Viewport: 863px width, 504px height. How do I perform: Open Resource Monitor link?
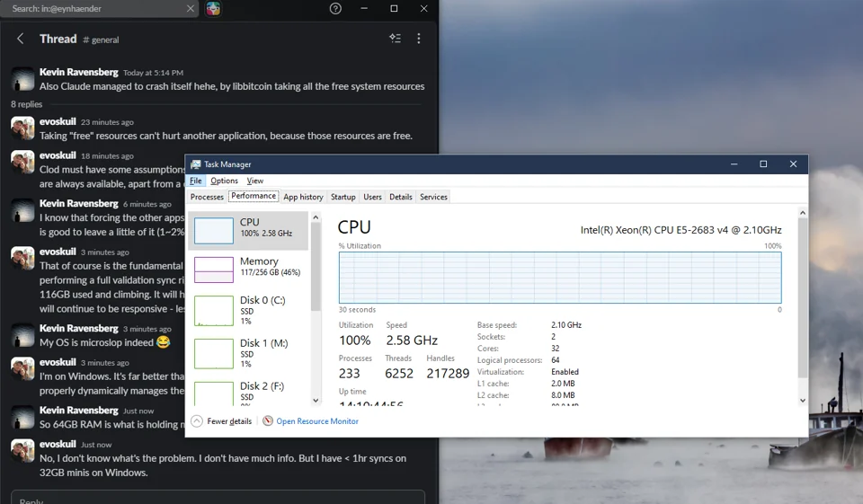[317, 421]
